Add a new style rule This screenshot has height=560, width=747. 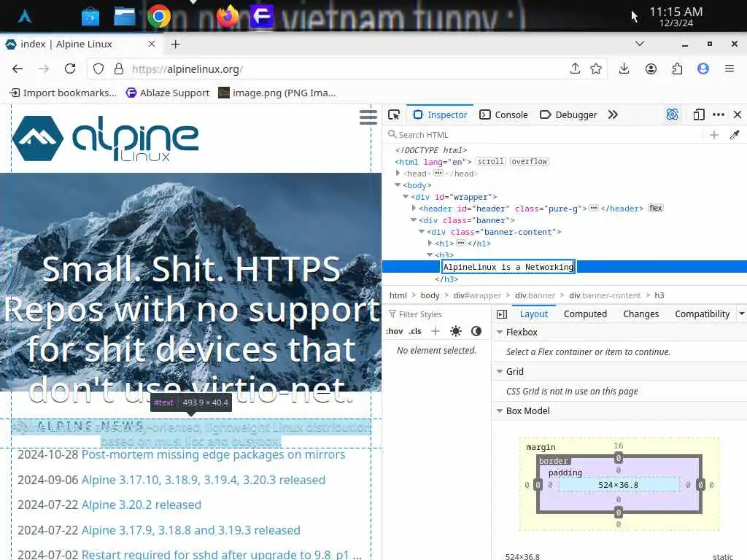pos(435,331)
